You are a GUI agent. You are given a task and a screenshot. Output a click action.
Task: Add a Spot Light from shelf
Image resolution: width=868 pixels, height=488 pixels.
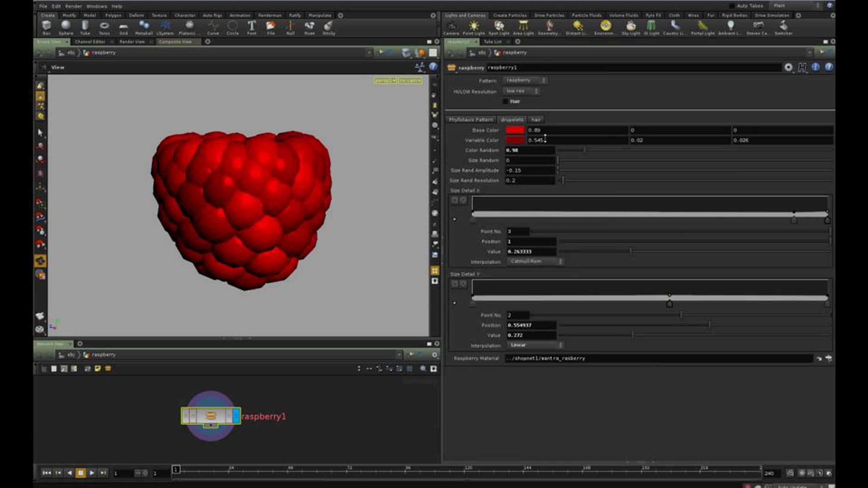(499, 27)
